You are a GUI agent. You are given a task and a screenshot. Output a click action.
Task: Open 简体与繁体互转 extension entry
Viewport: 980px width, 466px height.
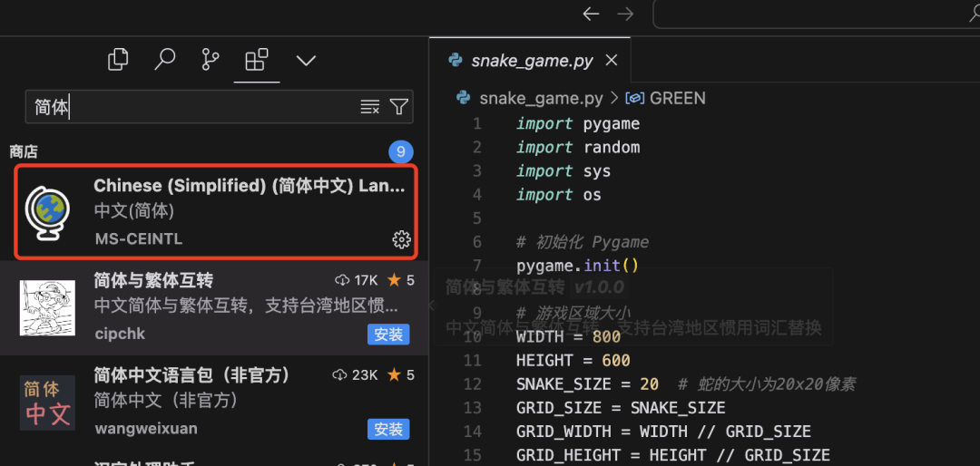tap(214, 308)
